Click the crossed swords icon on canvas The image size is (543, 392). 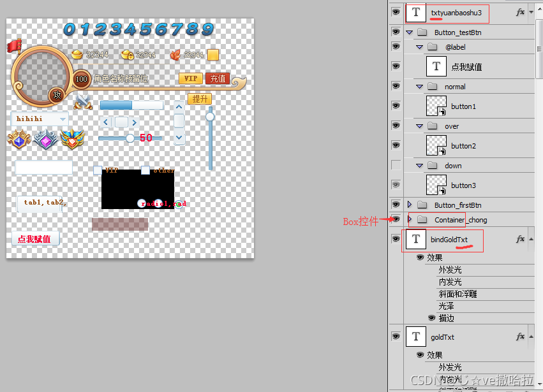pos(83,102)
